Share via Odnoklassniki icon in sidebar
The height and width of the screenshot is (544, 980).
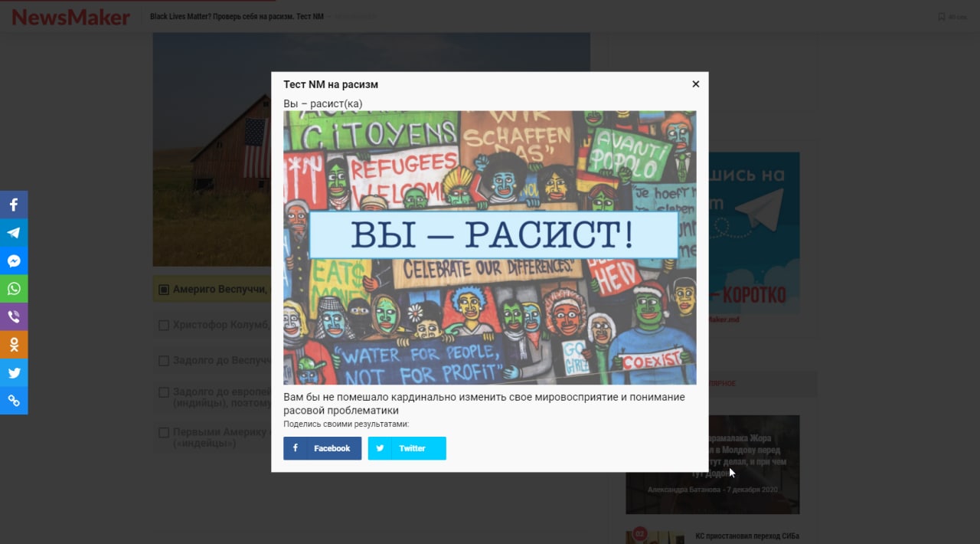(14, 345)
